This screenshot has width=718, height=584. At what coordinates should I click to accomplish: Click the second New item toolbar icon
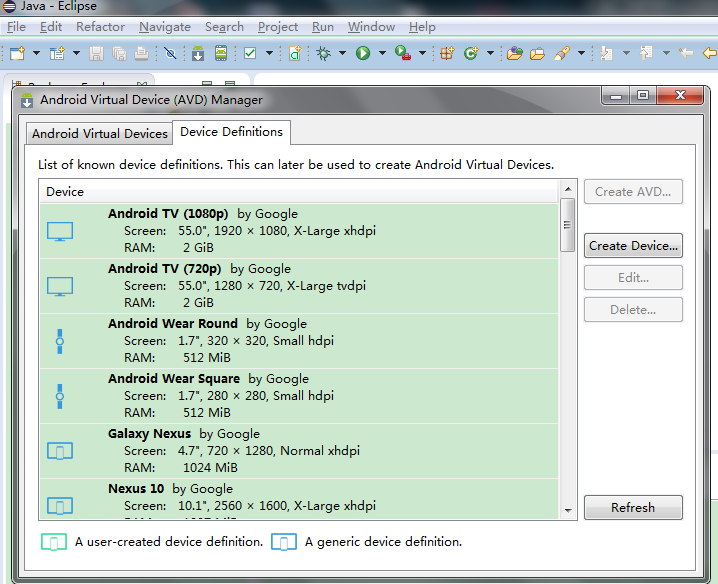click(57, 53)
